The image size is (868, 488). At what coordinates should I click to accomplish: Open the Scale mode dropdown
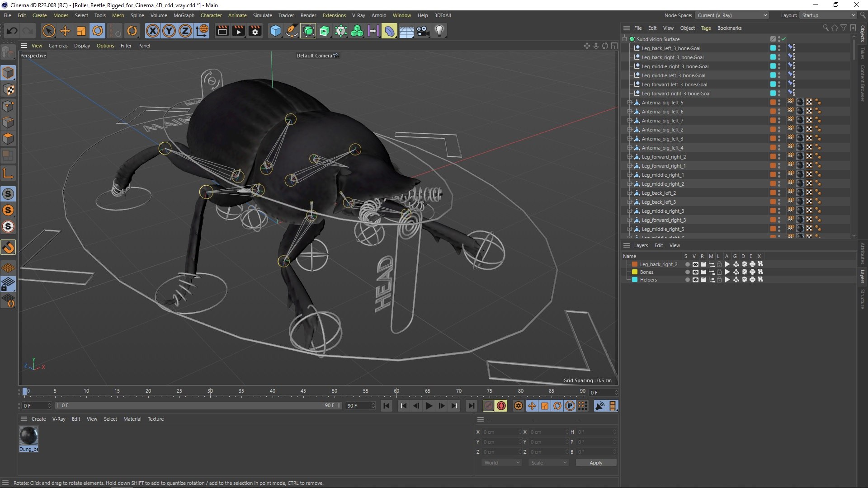click(548, 463)
